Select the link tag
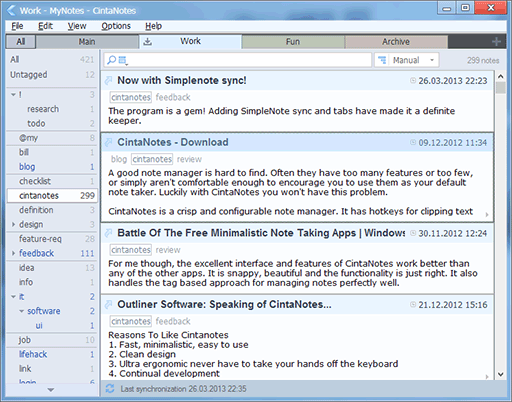This screenshot has height=402, width=512. (x=52, y=369)
